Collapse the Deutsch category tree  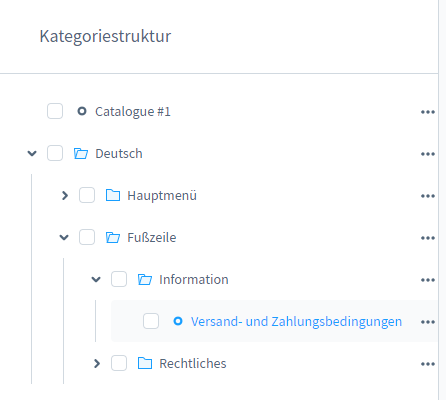pos(32,153)
